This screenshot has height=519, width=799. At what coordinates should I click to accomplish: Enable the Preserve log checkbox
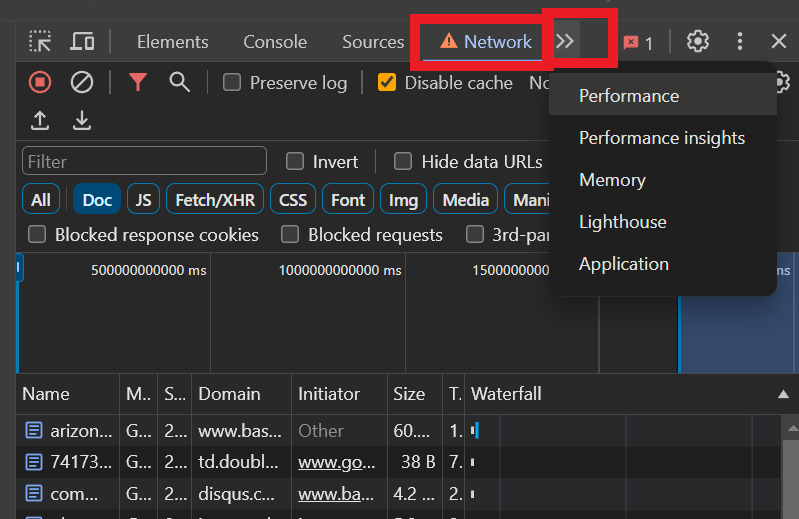coord(232,82)
